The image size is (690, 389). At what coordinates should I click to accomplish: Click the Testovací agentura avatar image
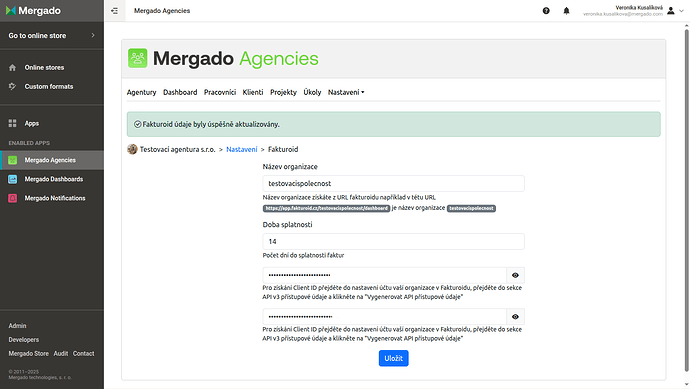132,149
